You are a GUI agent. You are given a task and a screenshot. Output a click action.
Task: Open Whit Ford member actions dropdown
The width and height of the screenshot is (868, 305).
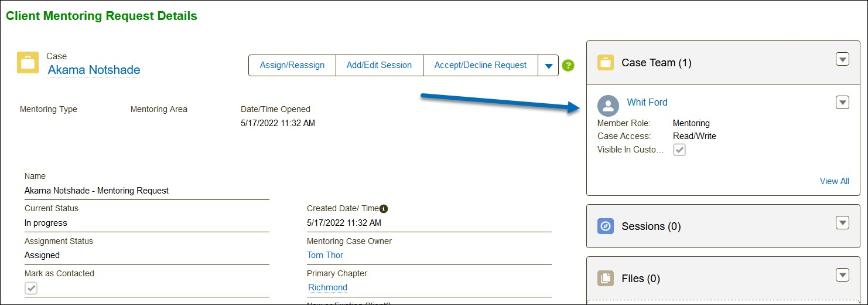[x=842, y=103]
